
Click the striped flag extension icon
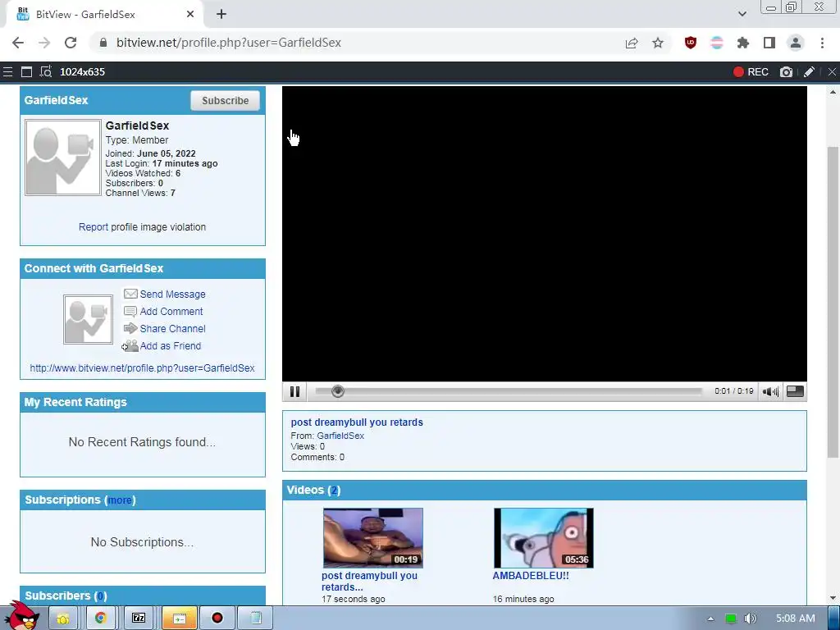tap(717, 43)
